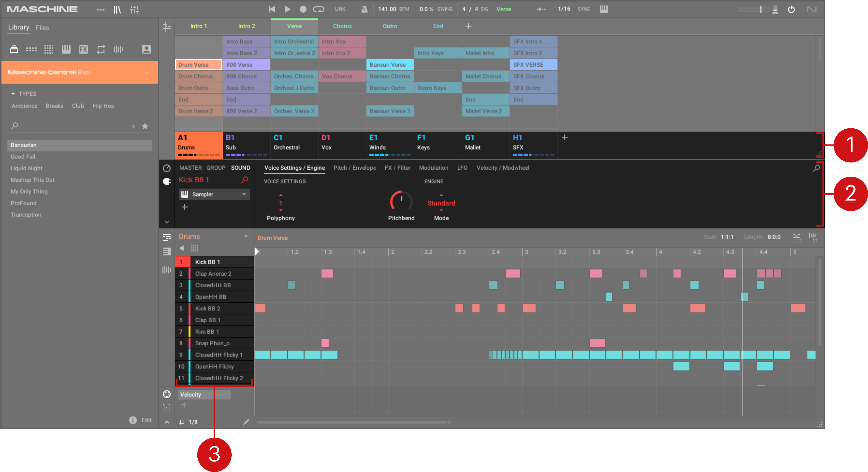
Task: Select the Hip Hop type tag
Action: pos(103,106)
